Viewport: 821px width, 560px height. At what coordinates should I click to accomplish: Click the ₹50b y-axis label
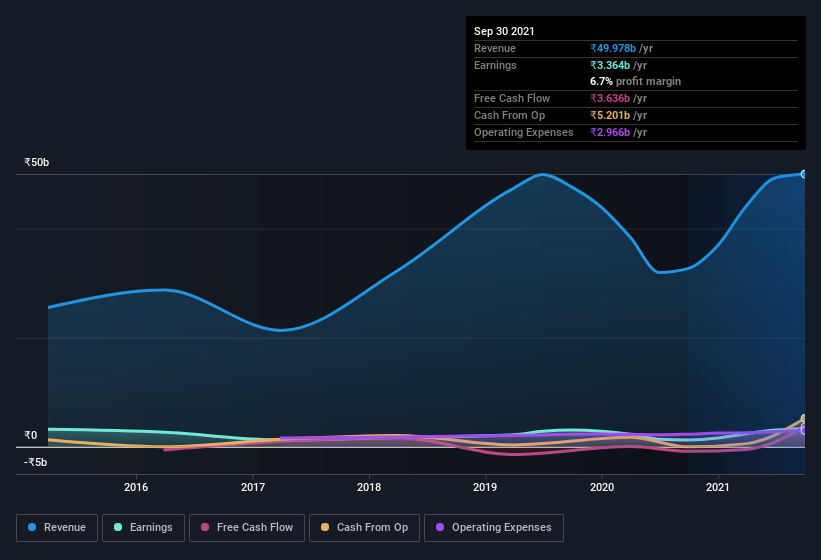click(x=37, y=162)
